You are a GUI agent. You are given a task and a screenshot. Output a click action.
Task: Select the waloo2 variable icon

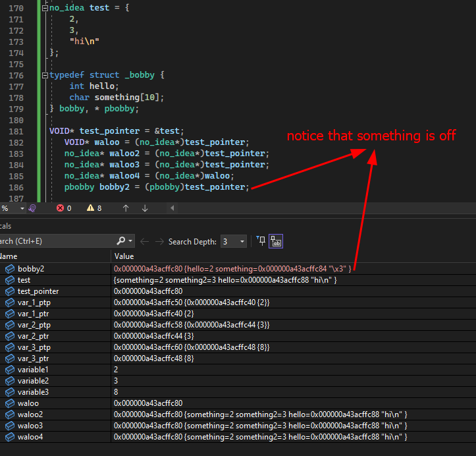(x=10, y=414)
